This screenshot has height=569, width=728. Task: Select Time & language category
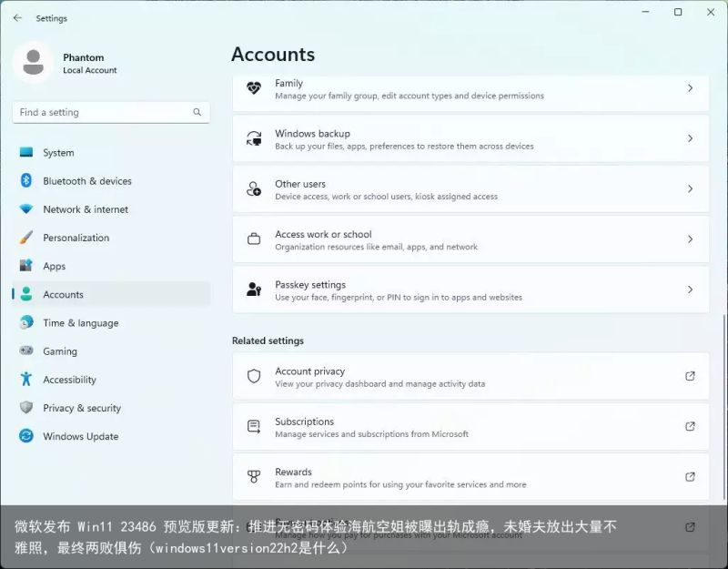click(111, 322)
